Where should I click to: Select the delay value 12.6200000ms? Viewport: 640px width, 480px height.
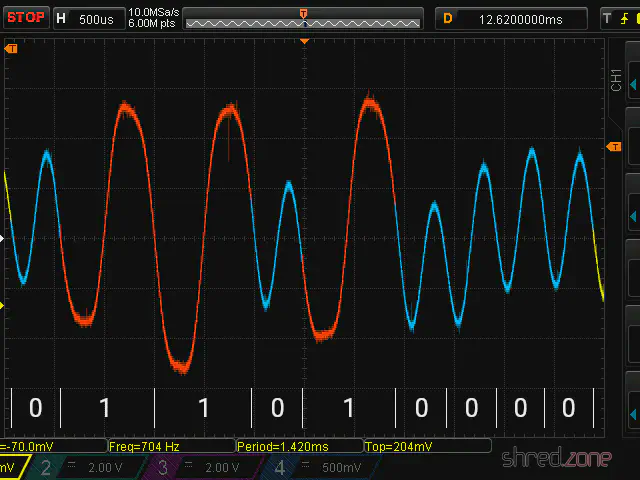[x=522, y=19]
